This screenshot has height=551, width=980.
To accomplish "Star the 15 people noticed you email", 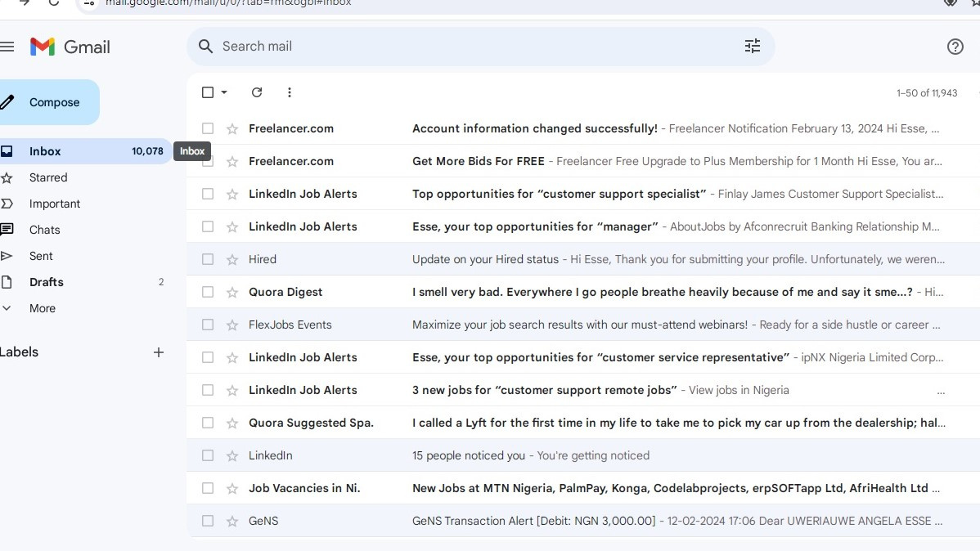I will coord(232,456).
